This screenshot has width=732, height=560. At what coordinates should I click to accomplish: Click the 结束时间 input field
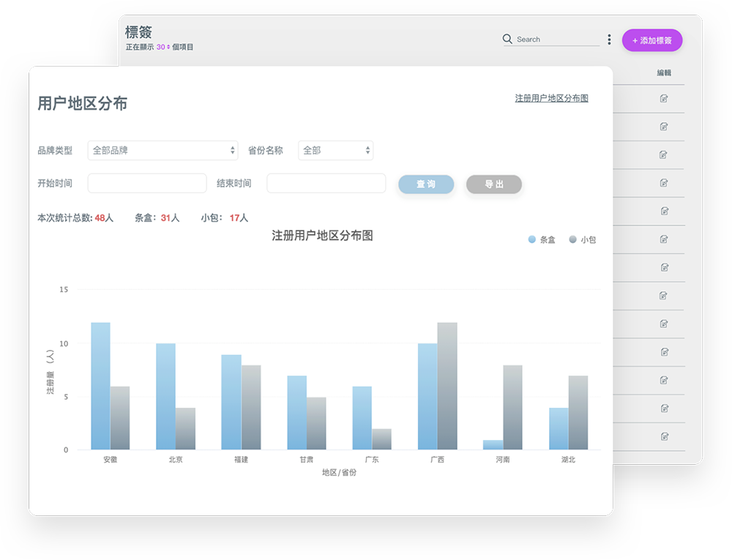point(326,183)
